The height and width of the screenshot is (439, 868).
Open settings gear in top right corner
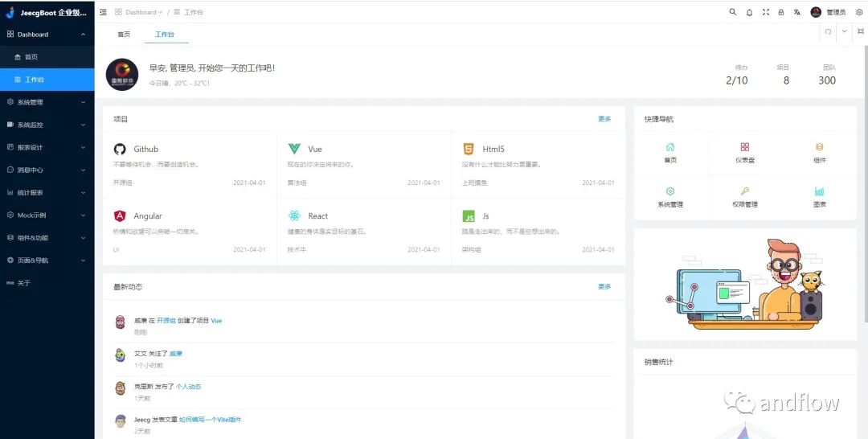[x=859, y=12]
